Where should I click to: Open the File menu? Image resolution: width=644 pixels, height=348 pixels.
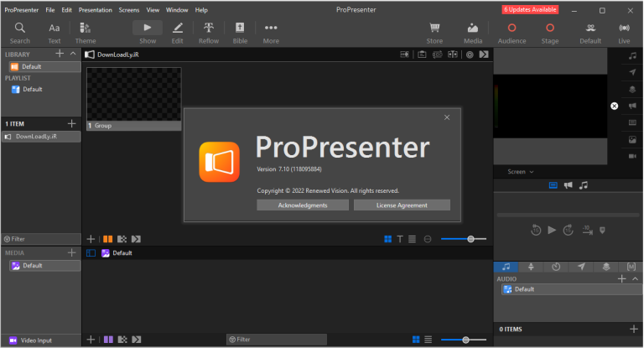pos(50,10)
